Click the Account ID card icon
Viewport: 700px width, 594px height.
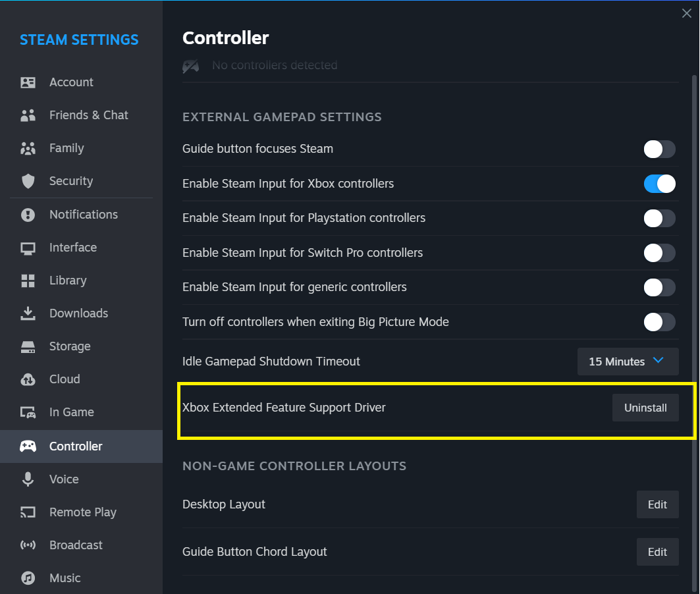(x=28, y=82)
